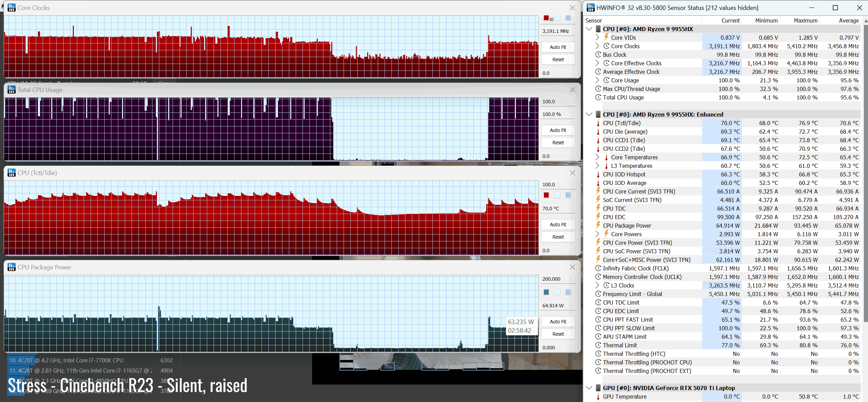
Task: Expand the Core Clocks sensor row
Action: (597, 46)
